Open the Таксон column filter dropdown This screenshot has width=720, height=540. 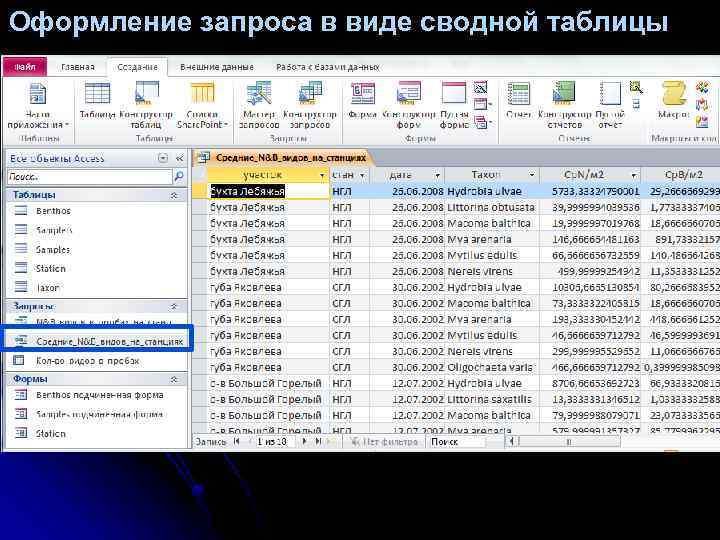(532, 175)
